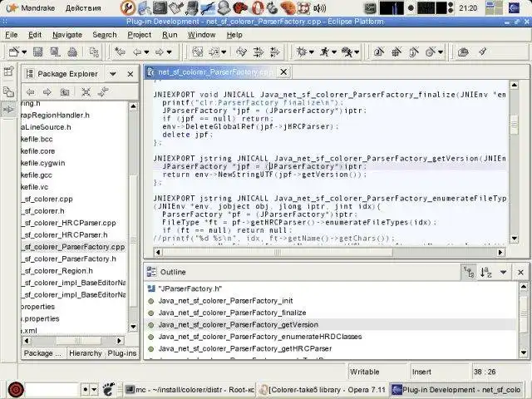The width and height of the screenshot is (532, 399).
Task: Click Package Explorer back arrow icon
Action: pyautogui.click(x=31, y=92)
